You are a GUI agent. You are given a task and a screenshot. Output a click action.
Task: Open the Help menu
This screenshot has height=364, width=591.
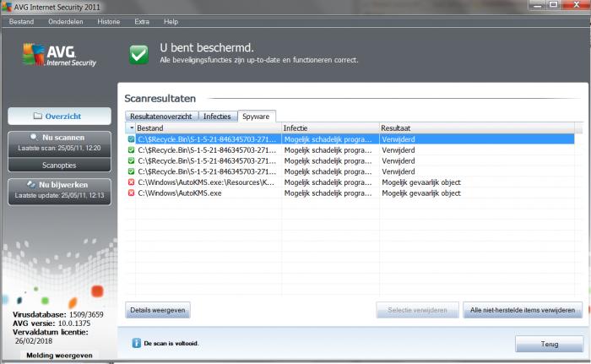[171, 21]
